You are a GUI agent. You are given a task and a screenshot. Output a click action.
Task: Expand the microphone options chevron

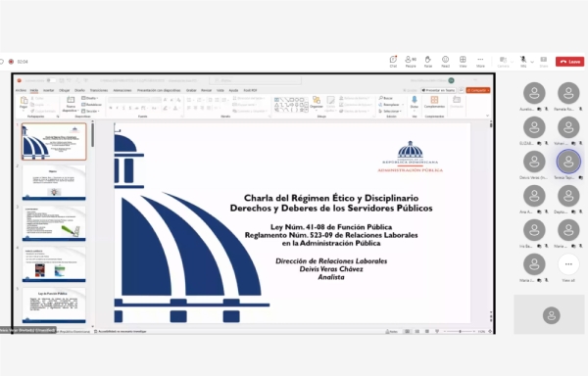(532, 62)
